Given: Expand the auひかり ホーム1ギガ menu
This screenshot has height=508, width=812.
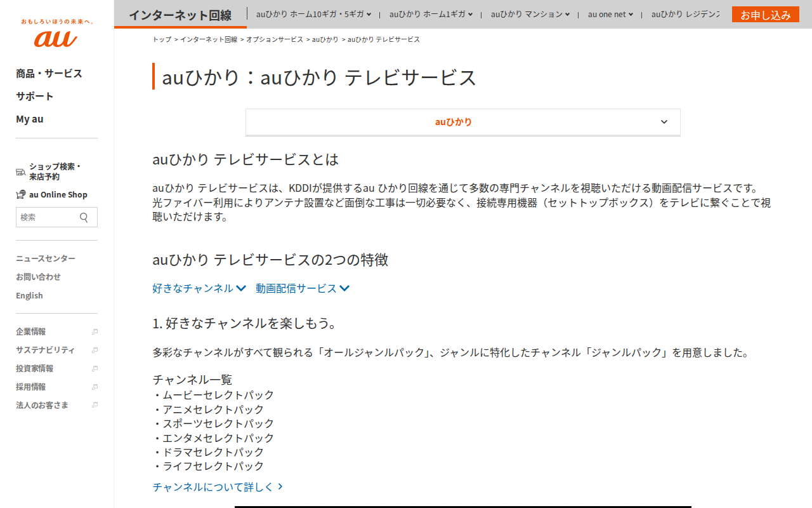Looking at the screenshot, I should coord(431,14).
